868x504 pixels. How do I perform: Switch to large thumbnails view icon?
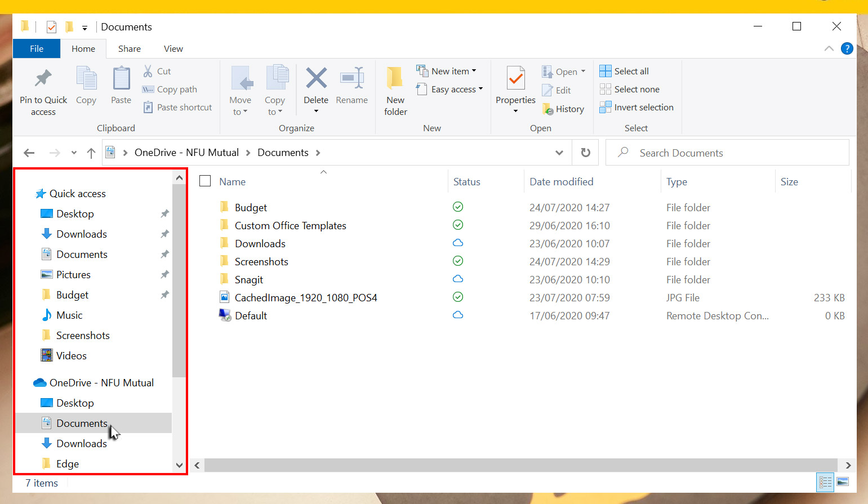(x=843, y=482)
